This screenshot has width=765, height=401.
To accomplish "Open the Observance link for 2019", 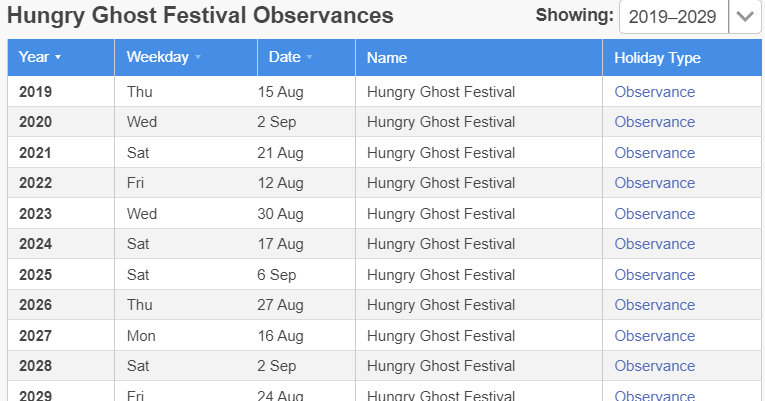I will point(654,92).
